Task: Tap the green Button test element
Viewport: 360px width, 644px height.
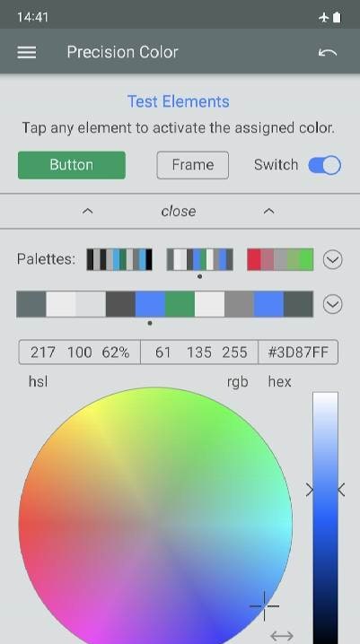Action: pyautogui.click(x=72, y=165)
